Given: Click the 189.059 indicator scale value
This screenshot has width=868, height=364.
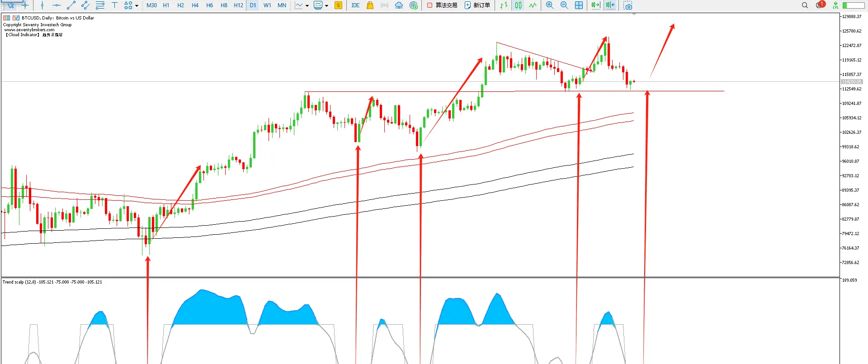Looking at the screenshot, I should [849, 280].
